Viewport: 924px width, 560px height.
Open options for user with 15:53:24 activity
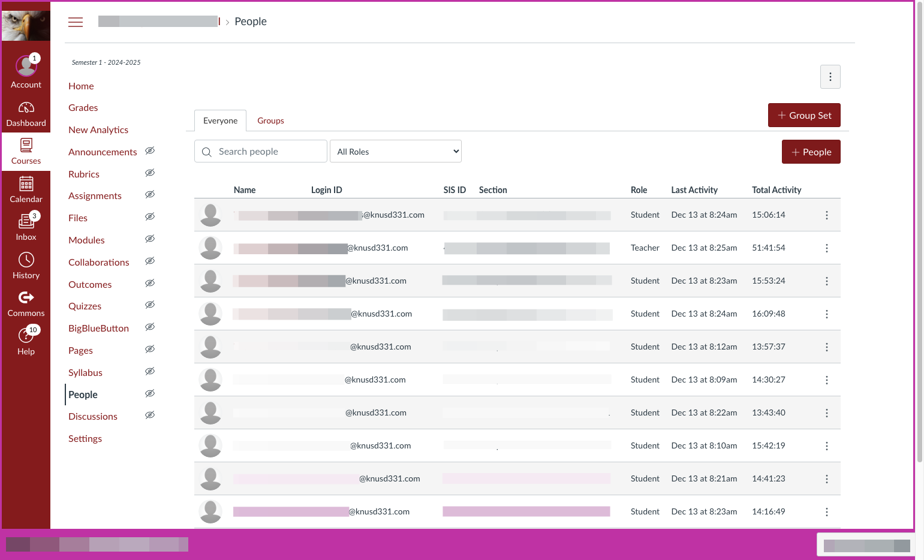point(826,281)
